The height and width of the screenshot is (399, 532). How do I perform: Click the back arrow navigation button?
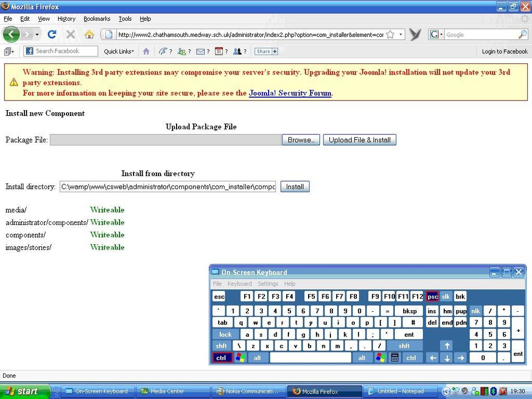click(x=11, y=34)
